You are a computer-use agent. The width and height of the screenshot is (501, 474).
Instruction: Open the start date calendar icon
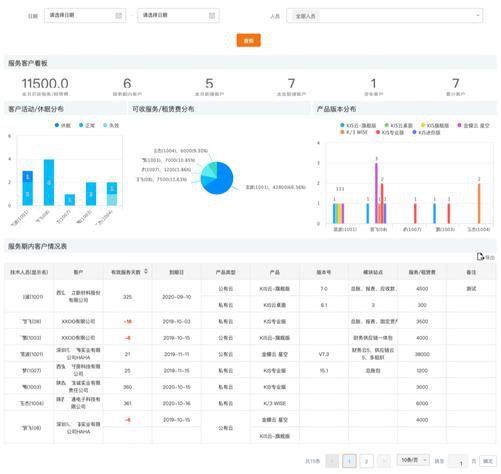tap(119, 16)
